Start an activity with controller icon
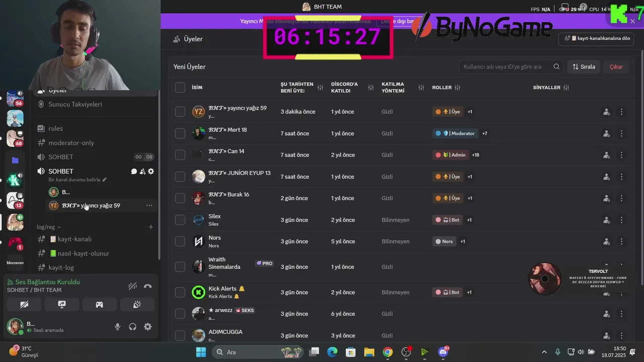The image size is (644, 362). (x=100, y=304)
